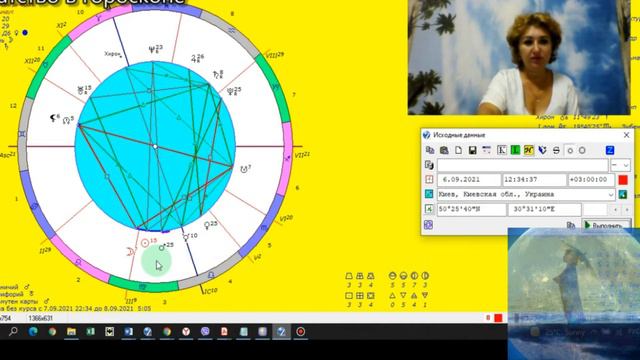The width and height of the screenshot is (640, 360).
Task: Open Yandex Browser from the taskbar
Action: [x=186, y=331]
